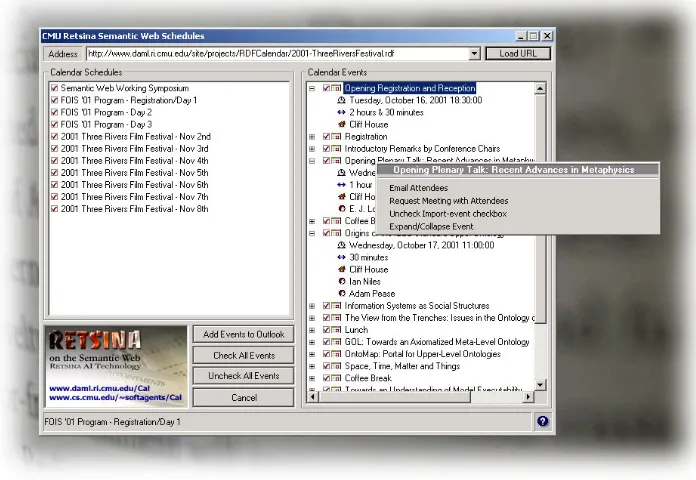Choose Email Attendees from context menu
The width and height of the screenshot is (696, 480).
click(418, 188)
